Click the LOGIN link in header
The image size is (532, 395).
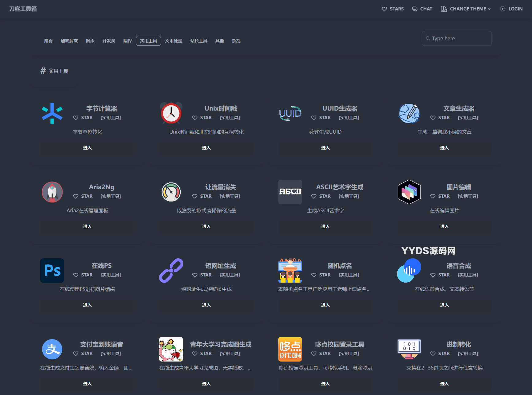click(x=511, y=9)
